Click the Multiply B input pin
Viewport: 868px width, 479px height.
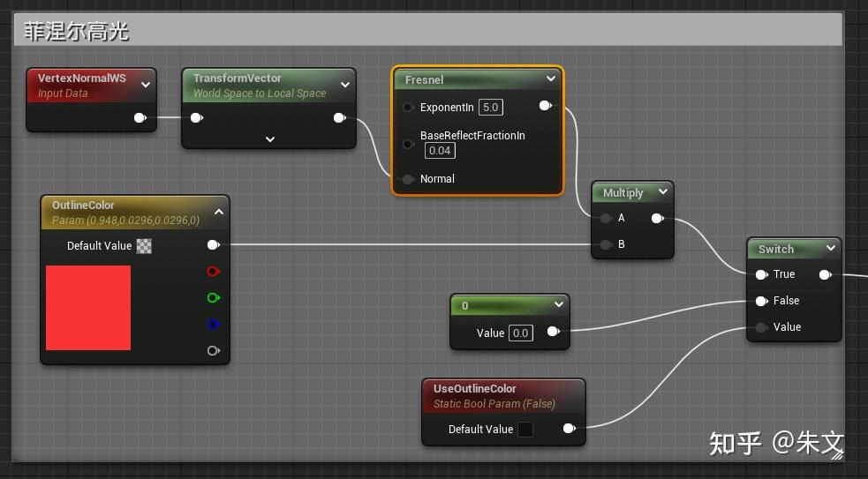click(606, 244)
